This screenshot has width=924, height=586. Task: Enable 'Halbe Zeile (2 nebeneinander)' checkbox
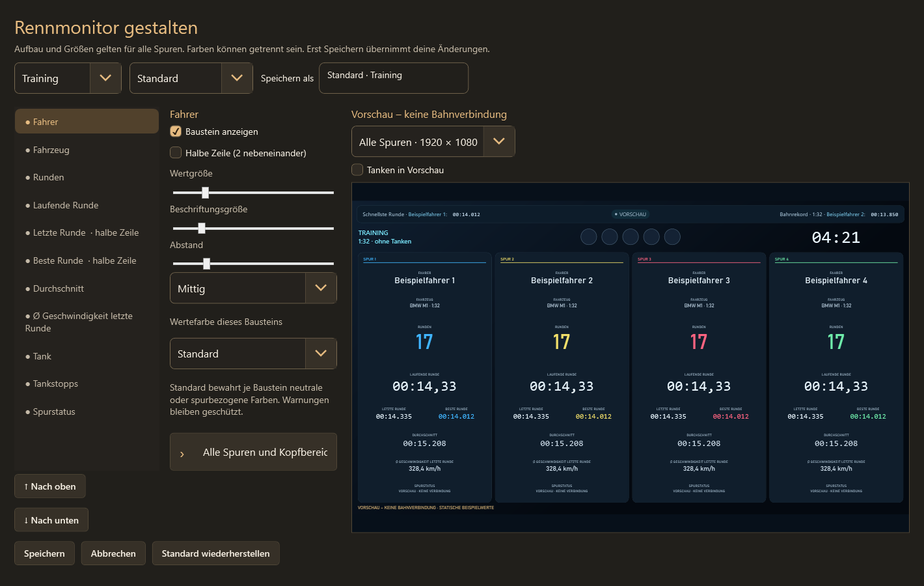(176, 153)
